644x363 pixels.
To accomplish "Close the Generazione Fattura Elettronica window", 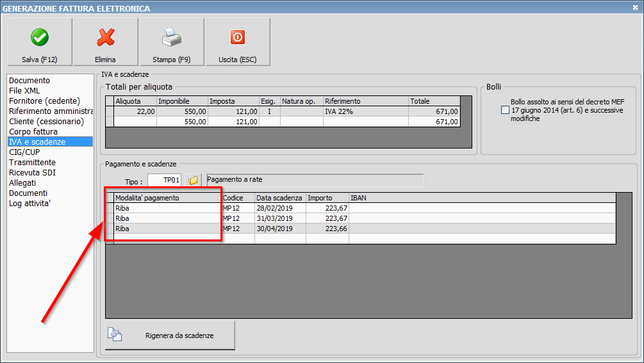I will click(635, 8).
